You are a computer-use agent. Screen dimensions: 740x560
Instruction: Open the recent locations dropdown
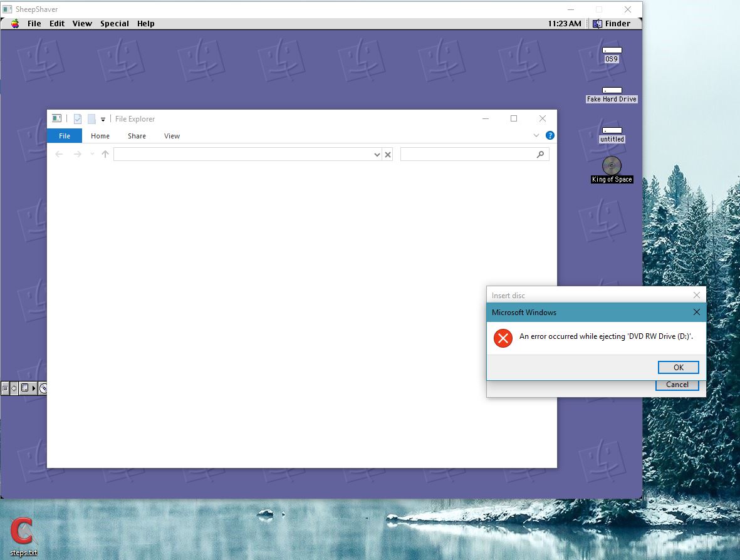(92, 154)
